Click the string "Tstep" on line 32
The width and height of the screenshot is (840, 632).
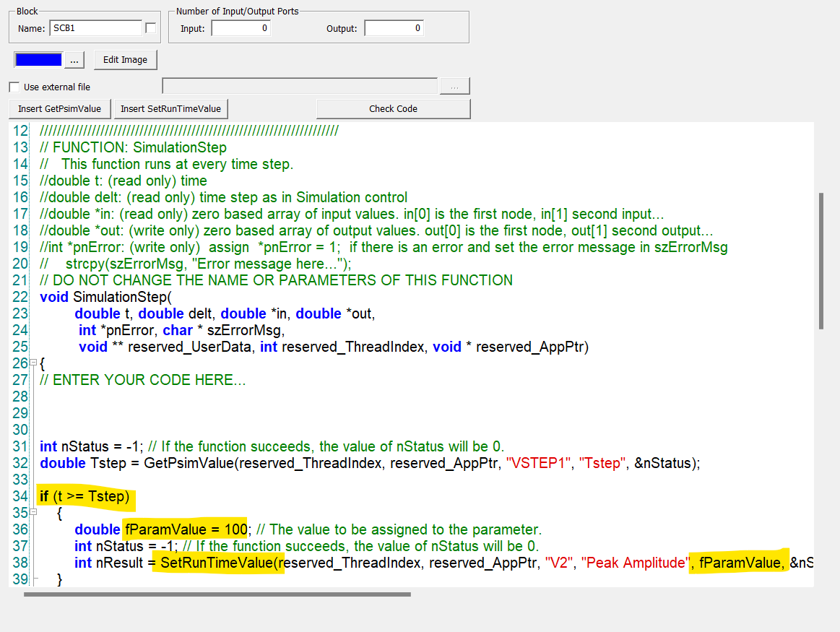pos(602,463)
